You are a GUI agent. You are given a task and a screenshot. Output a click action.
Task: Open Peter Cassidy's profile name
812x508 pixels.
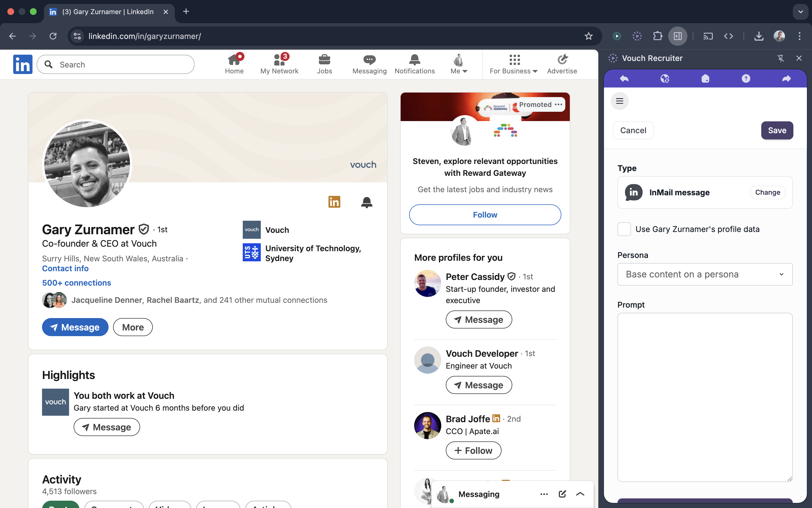click(475, 277)
